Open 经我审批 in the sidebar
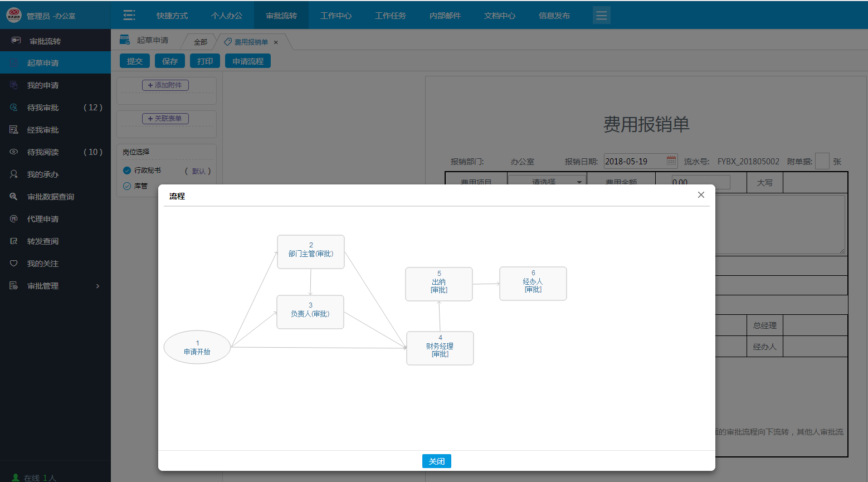868x482 pixels. [x=55, y=130]
